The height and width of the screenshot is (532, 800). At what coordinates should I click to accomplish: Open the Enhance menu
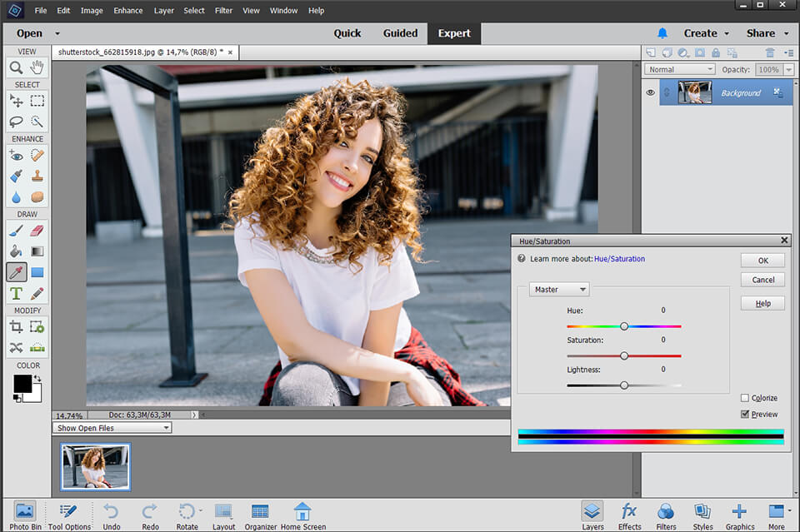coord(127,10)
